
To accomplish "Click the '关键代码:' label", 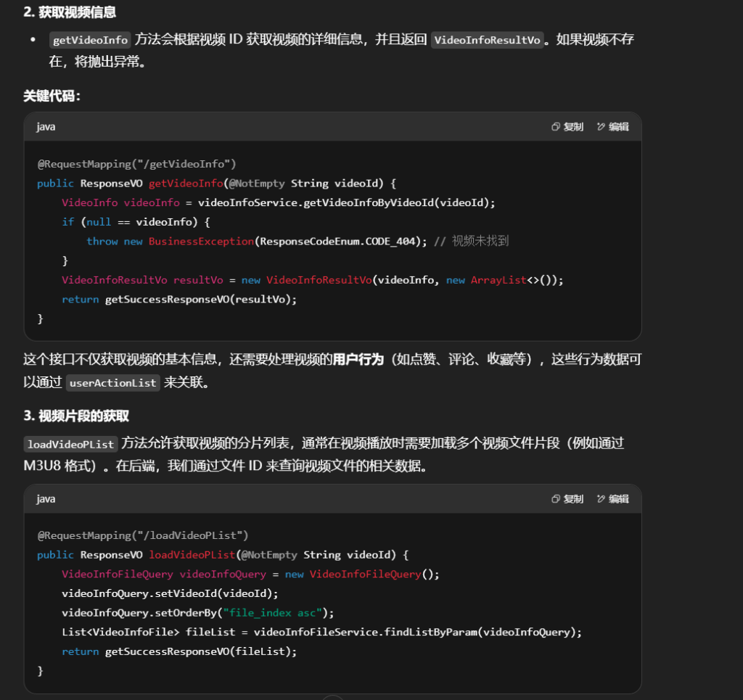I will pos(52,96).
